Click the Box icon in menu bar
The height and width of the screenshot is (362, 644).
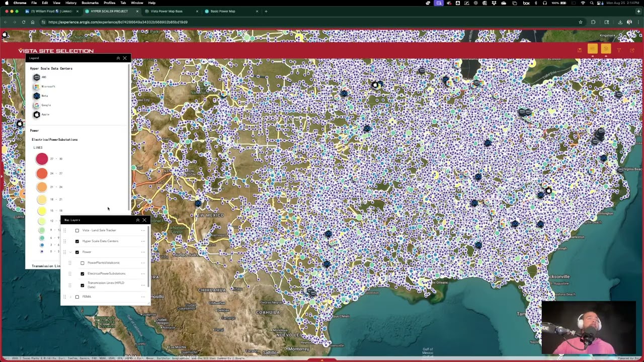coord(527,3)
